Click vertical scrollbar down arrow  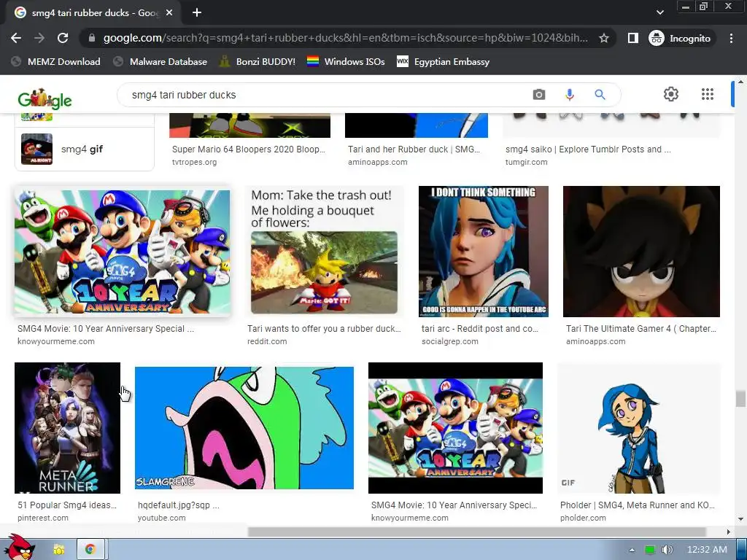coord(740,519)
